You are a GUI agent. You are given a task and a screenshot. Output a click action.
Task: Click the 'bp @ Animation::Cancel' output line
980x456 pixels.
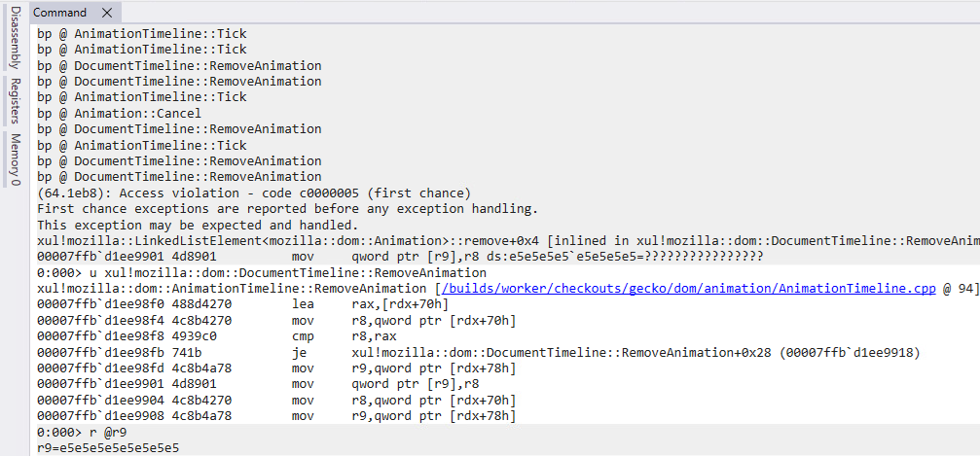click(120, 113)
